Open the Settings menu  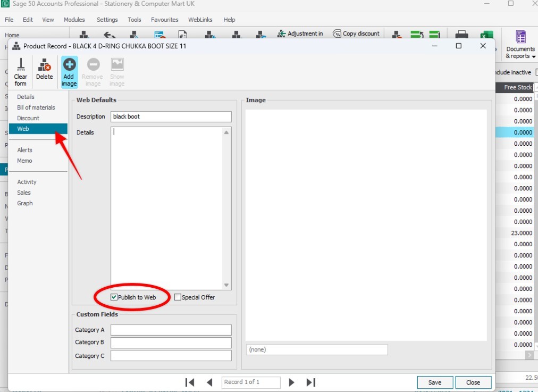[107, 20]
